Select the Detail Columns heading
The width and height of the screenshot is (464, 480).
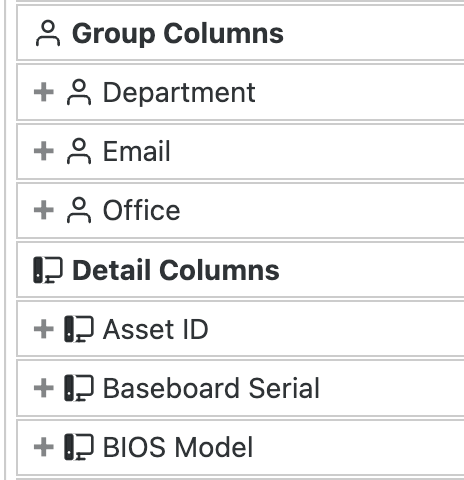pos(176,270)
